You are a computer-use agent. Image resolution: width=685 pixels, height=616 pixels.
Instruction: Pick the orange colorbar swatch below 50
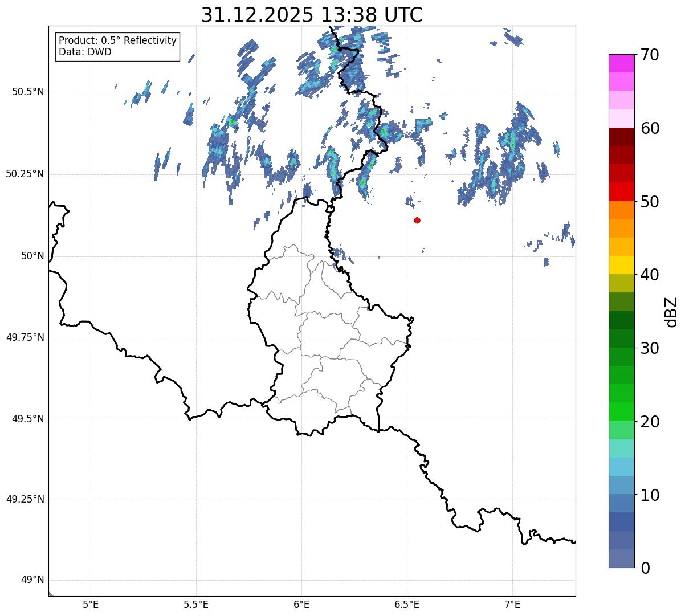click(x=621, y=210)
